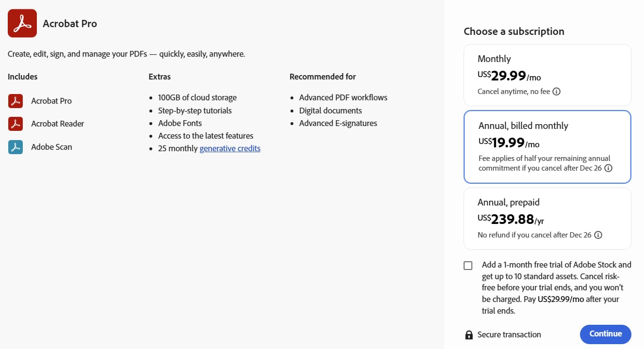Click the Choose a subscription heading
This screenshot has height=349, width=644.
(514, 32)
